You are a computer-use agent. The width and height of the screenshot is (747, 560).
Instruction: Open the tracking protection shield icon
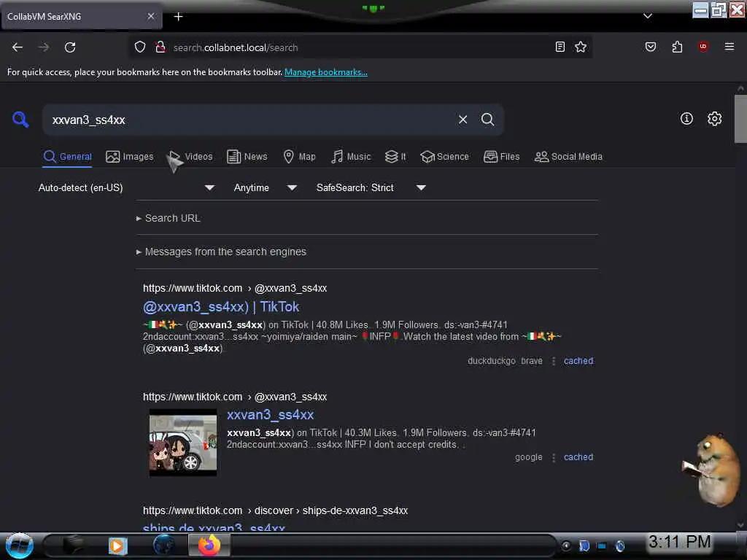tap(139, 47)
